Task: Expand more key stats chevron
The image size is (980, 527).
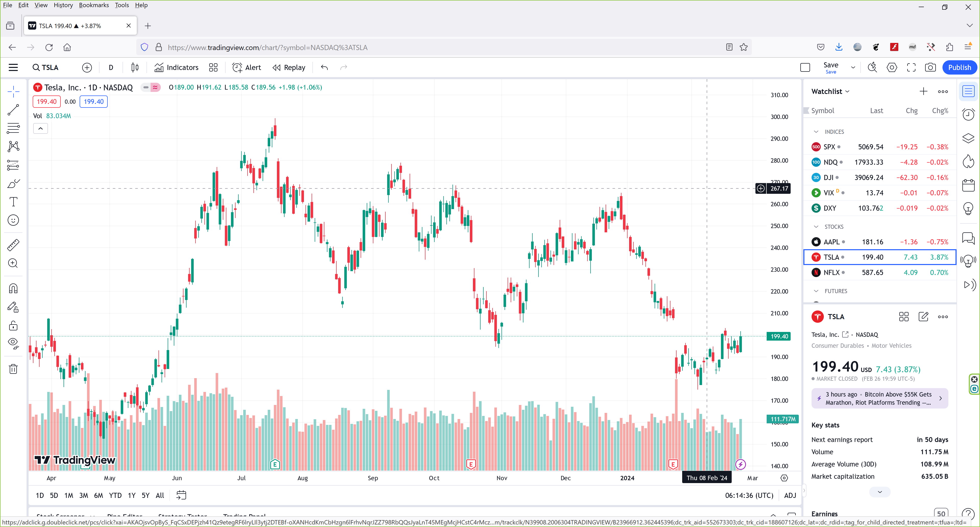Action: point(879,492)
